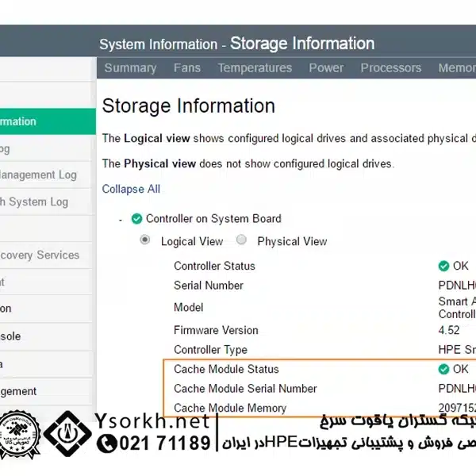The height and width of the screenshot is (476, 476).
Task: Open the Power tab
Action: [x=326, y=68]
